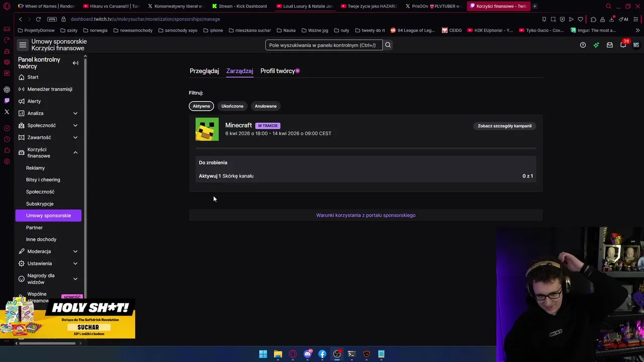Open the Minecraft campaign thumbnail
The height and width of the screenshot is (362, 644).
207,129
